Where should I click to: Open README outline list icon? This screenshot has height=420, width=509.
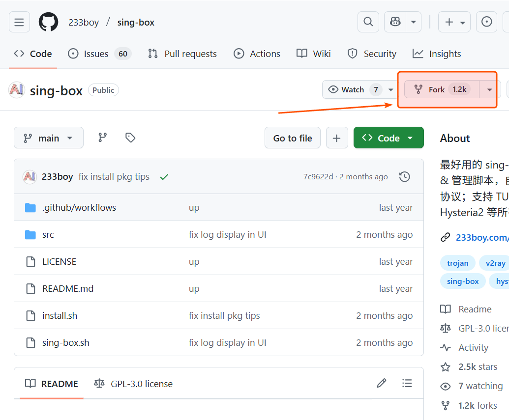(x=407, y=383)
